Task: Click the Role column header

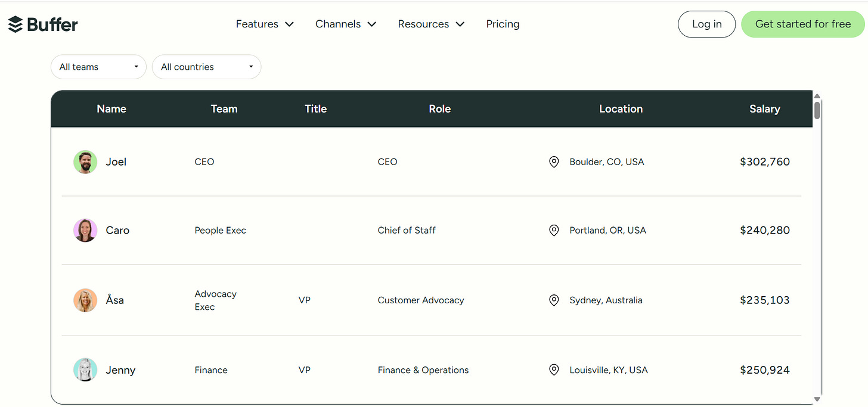Action: point(440,109)
